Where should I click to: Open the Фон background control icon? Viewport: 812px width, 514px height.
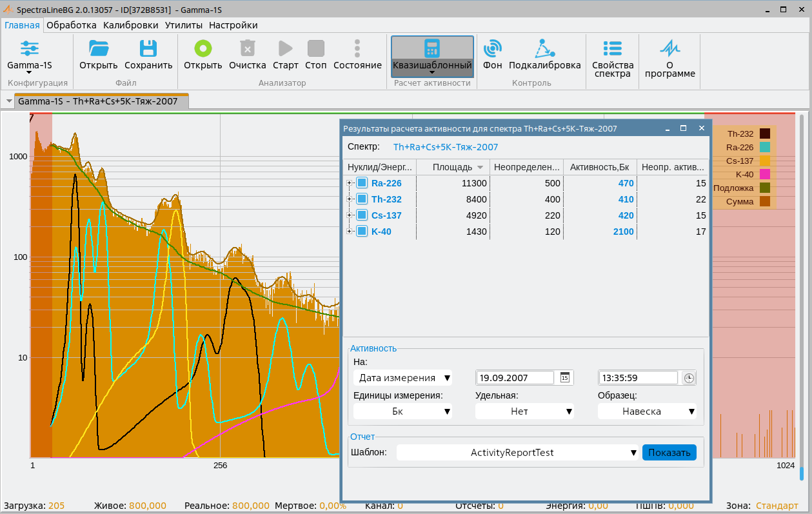[493, 49]
